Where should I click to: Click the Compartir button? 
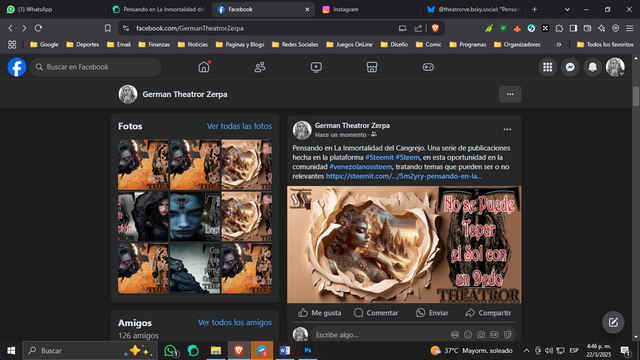click(x=488, y=313)
